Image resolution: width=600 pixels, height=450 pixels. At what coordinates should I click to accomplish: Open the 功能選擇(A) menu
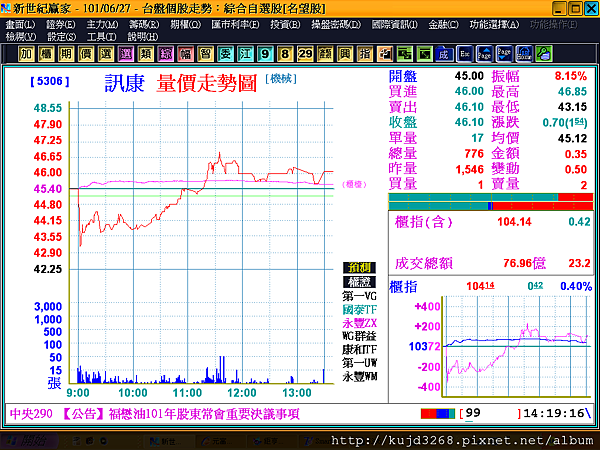click(x=494, y=25)
